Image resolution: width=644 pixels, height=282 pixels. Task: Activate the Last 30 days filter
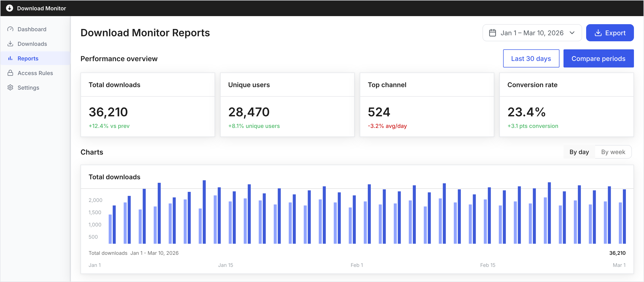pyautogui.click(x=531, y=58)
